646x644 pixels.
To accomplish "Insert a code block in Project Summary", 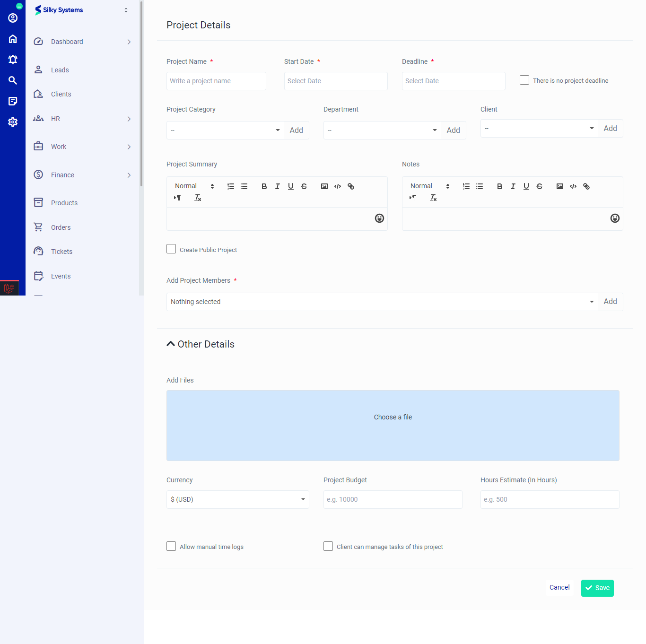I will (337, 186).
